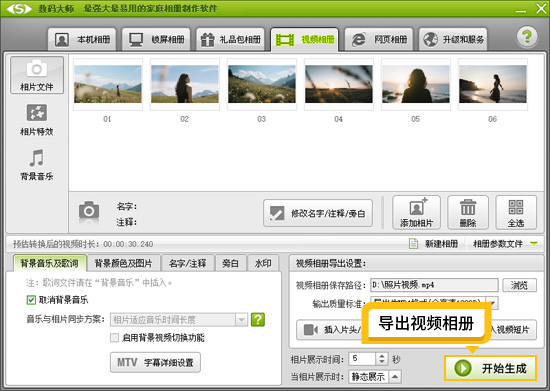Increase 相片展示时间 with stepper up arrow
Viewport: 550px width, 391px height.
[x=382, y=356]
